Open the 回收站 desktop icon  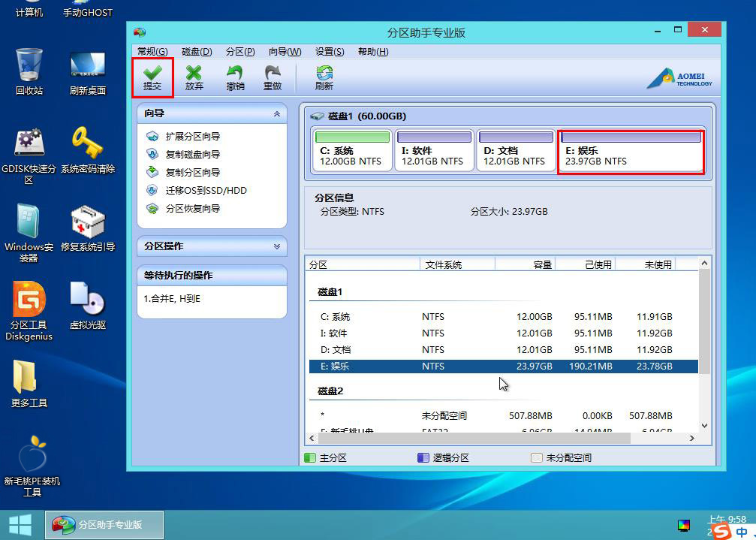pos(29,71)
